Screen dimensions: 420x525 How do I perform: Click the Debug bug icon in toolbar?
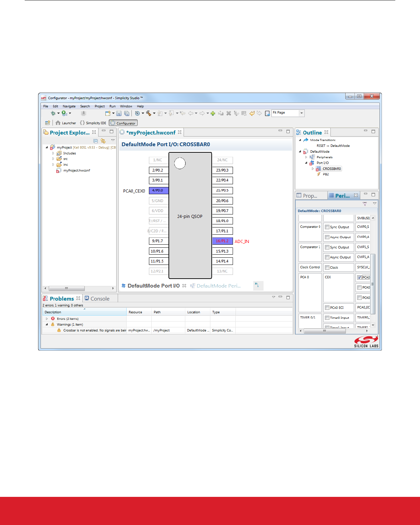coord(53,113)
